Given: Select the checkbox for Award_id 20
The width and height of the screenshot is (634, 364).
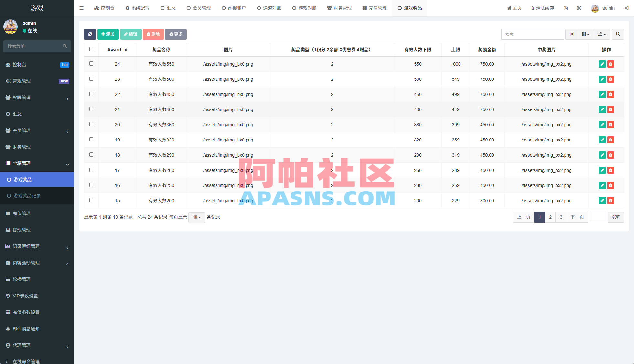Looking at the screenshot, I should [x=91, y=124].
